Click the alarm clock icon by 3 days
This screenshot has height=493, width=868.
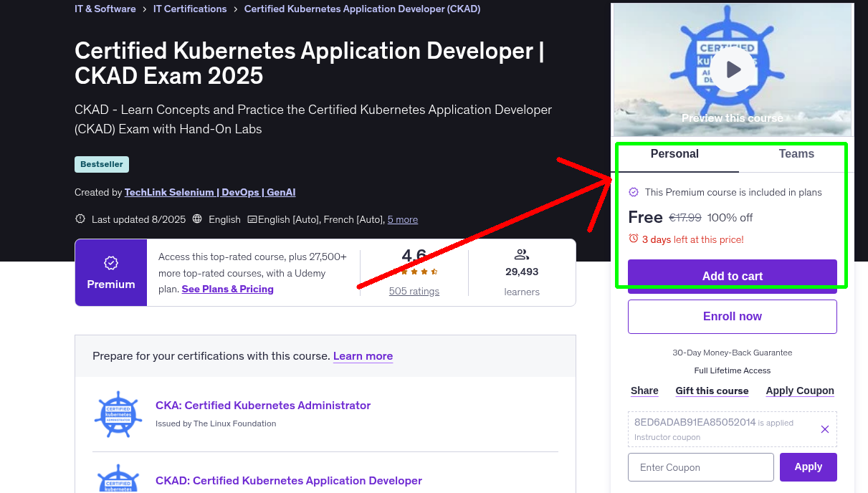coord(634,239)
